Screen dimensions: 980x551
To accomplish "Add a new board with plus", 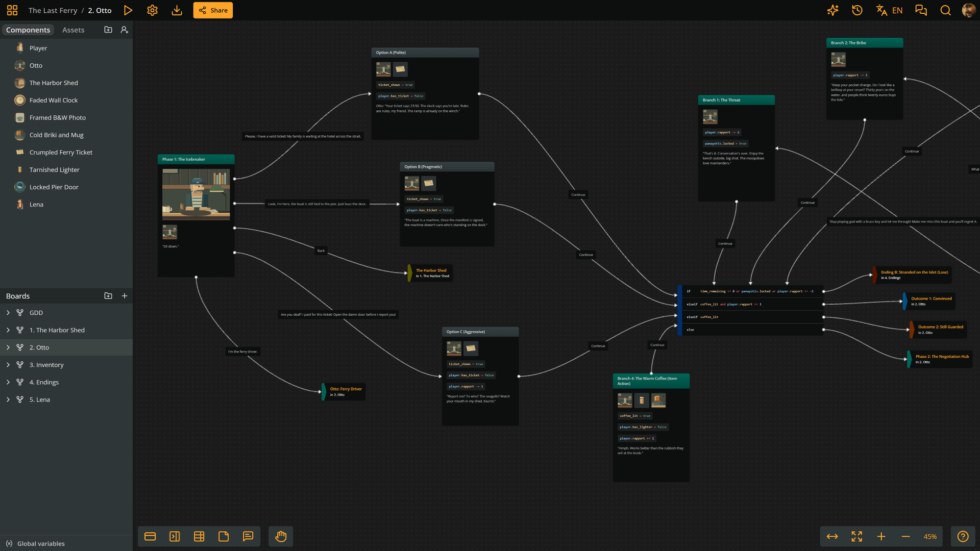I will click(124, 296).
